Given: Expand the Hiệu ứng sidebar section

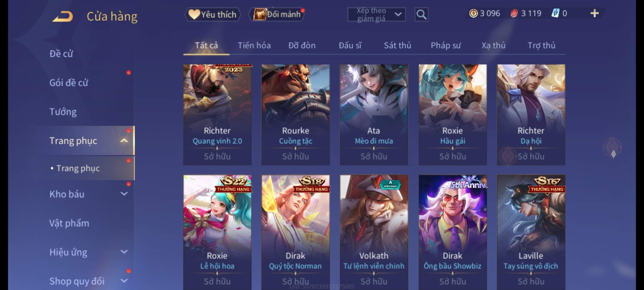Looking at the screenshot, I should (x=124, y=252).
